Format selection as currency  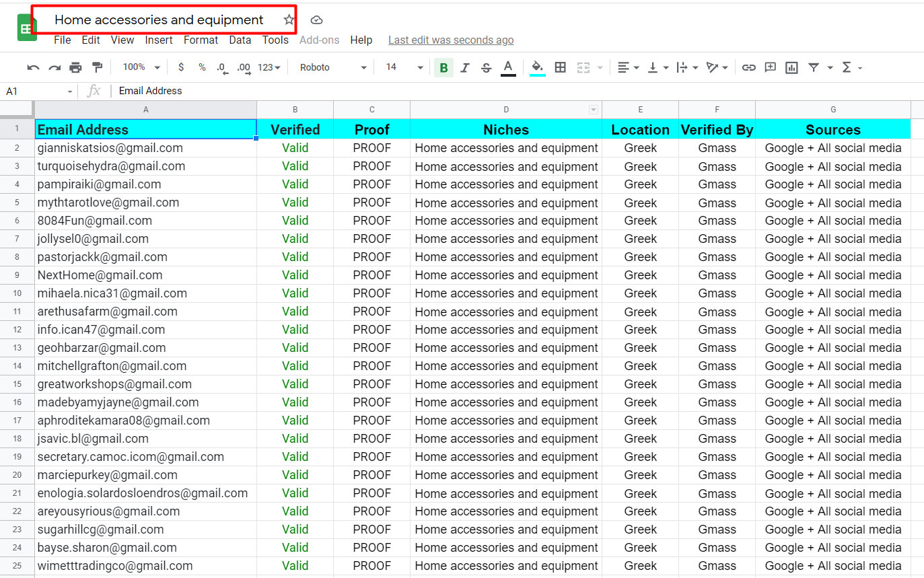180,67
